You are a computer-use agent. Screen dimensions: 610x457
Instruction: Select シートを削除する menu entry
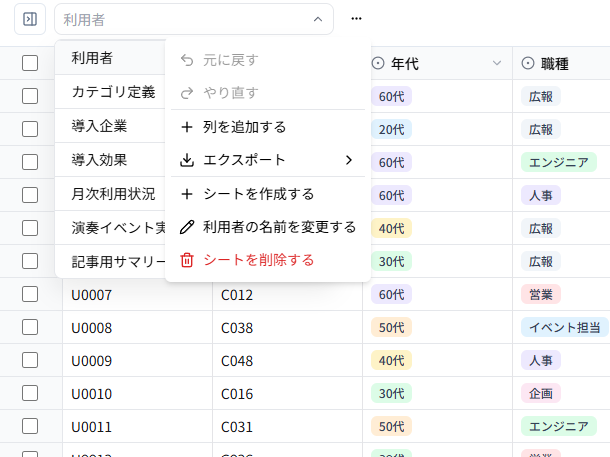tap(268, 260)
